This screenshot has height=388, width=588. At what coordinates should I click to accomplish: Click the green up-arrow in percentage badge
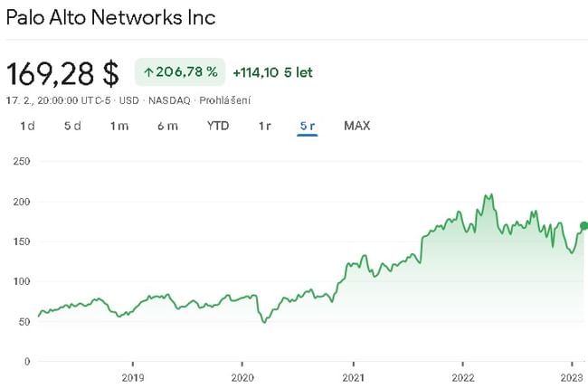149,71
